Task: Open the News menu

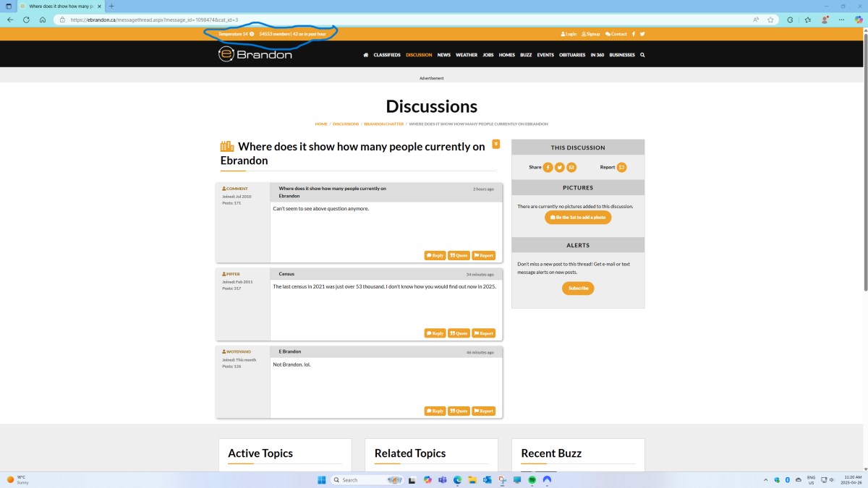Action: click(443, 55)
